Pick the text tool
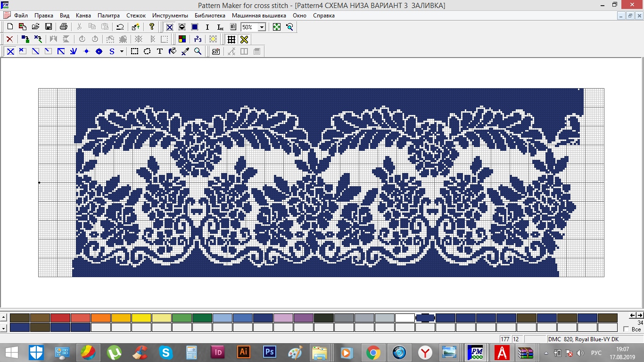The image size is (644, 362). tap(160, 51)
